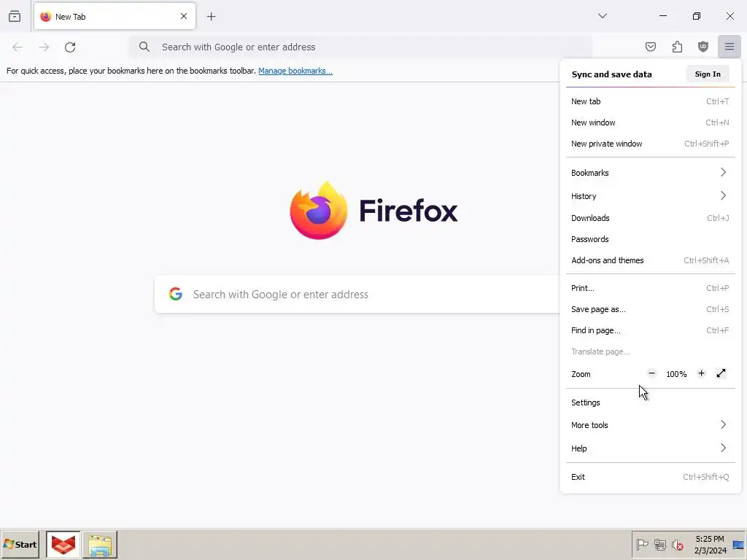The image size is (747, 560).
Task: Choose New window menu entry
Action: [650, 122]
